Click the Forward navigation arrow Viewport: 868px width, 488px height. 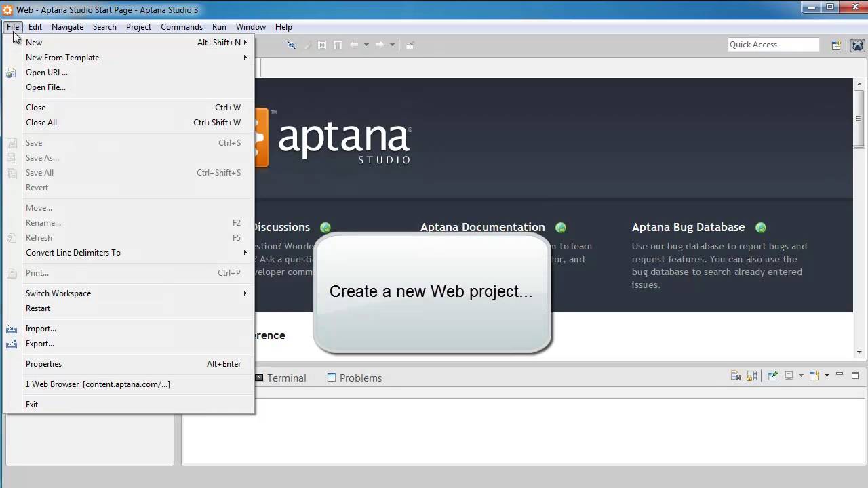pyautogui.click(x=380, y=45)
